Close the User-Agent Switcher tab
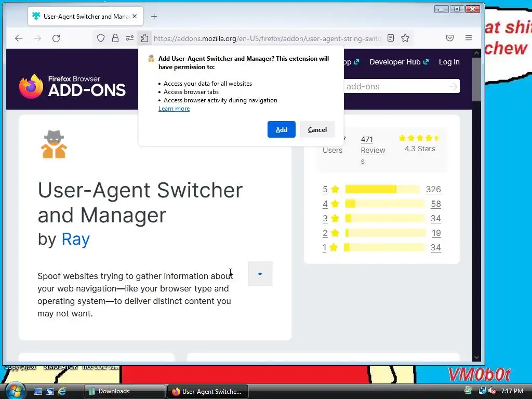 coord(135,16)
